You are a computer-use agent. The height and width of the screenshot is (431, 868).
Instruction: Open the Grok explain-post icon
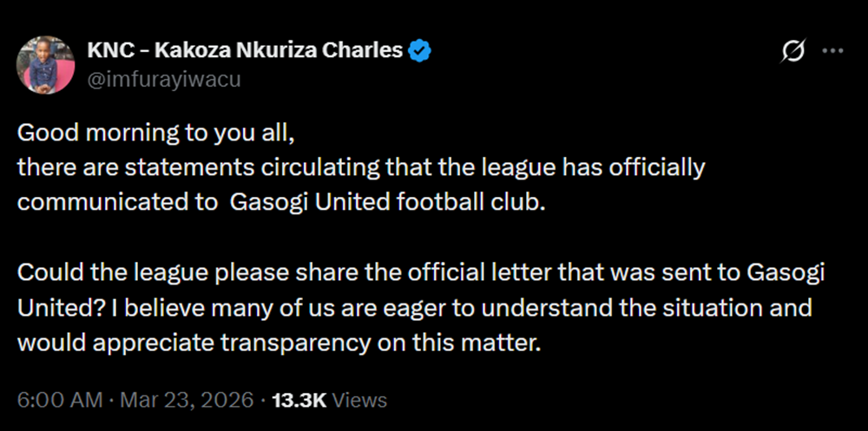792,53
